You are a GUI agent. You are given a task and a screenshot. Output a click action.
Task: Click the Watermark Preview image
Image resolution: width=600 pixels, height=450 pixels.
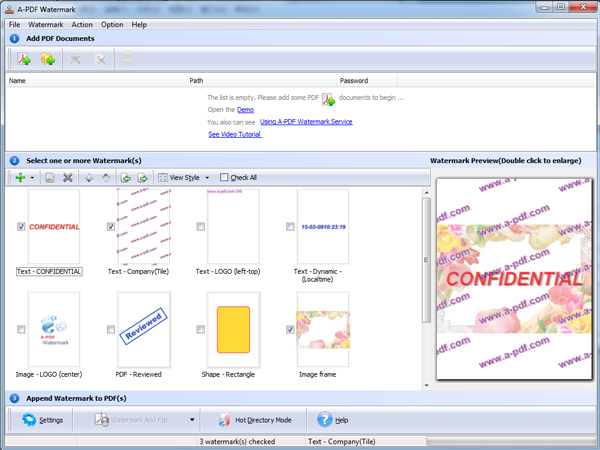tap(514, 279)
